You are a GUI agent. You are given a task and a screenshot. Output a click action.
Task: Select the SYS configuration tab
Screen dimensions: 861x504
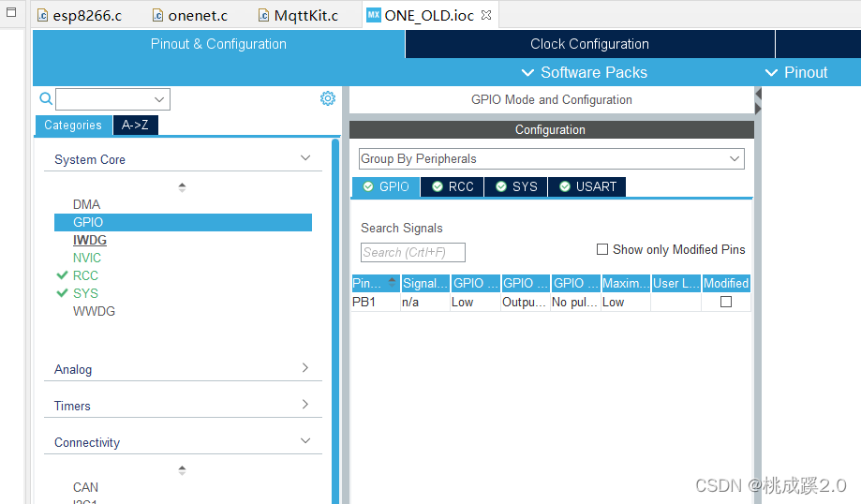coord(516,186)
